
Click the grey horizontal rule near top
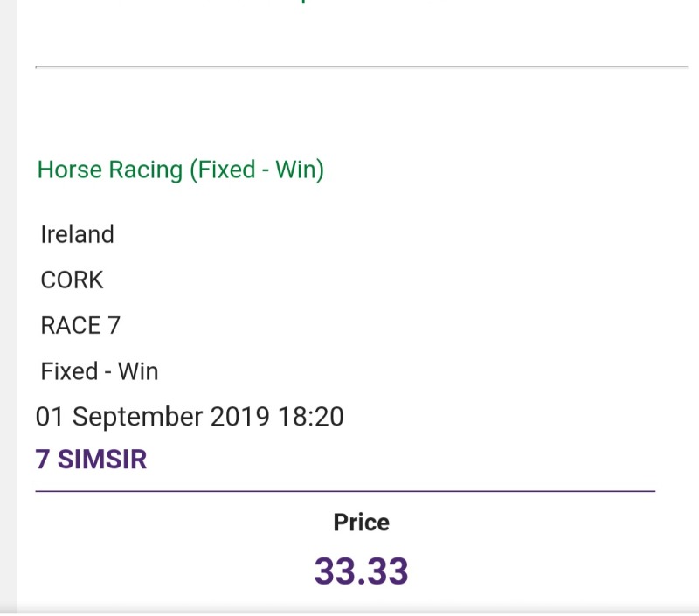click(361, 66)
